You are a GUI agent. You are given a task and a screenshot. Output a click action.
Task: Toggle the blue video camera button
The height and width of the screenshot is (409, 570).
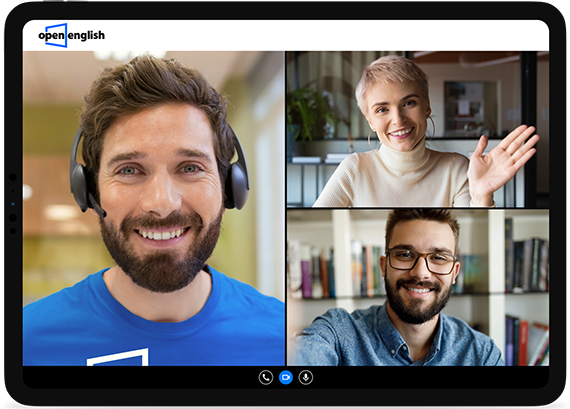coord(286,377)
